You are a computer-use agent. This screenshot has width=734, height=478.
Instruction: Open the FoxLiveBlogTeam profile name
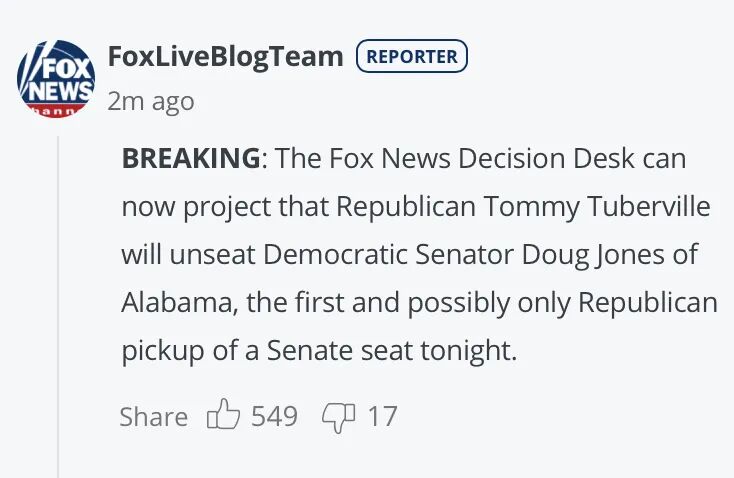point(225,56)
